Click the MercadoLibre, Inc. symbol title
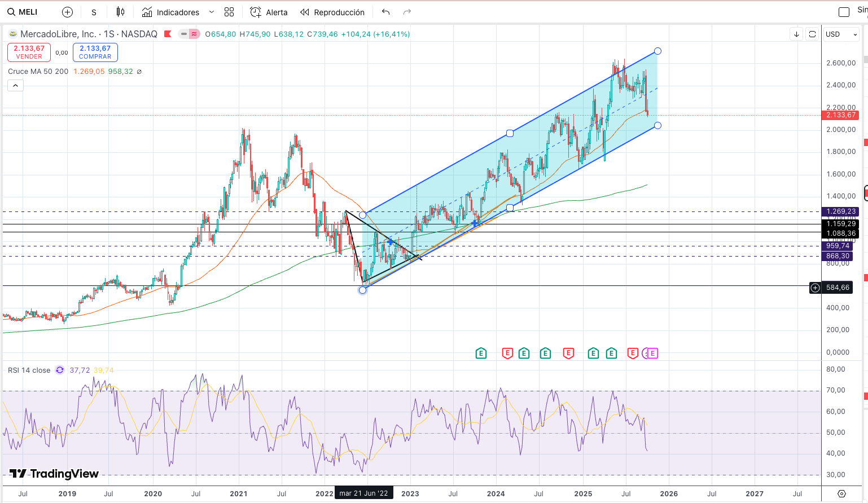This screenshot has width=868, height=503. 58,34
